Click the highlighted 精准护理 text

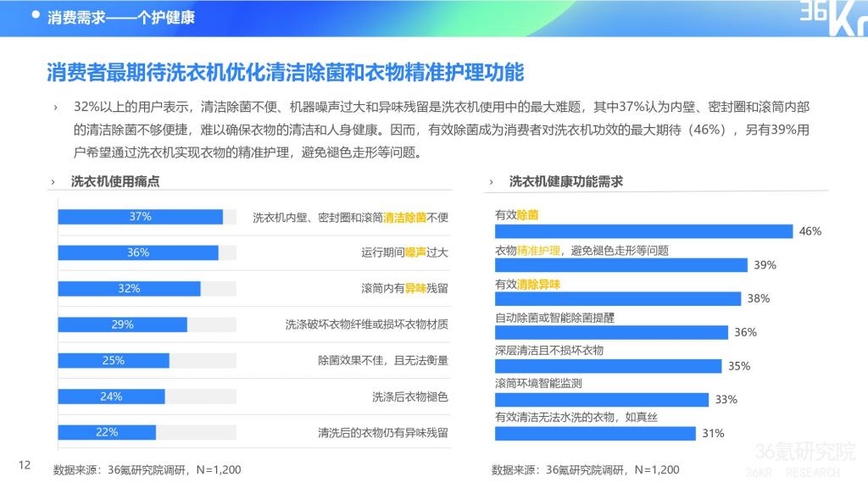pos(539,251)
